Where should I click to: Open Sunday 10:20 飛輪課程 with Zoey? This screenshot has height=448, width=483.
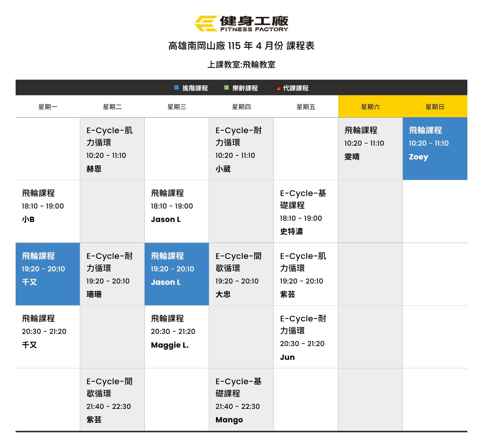pos(435,148)
